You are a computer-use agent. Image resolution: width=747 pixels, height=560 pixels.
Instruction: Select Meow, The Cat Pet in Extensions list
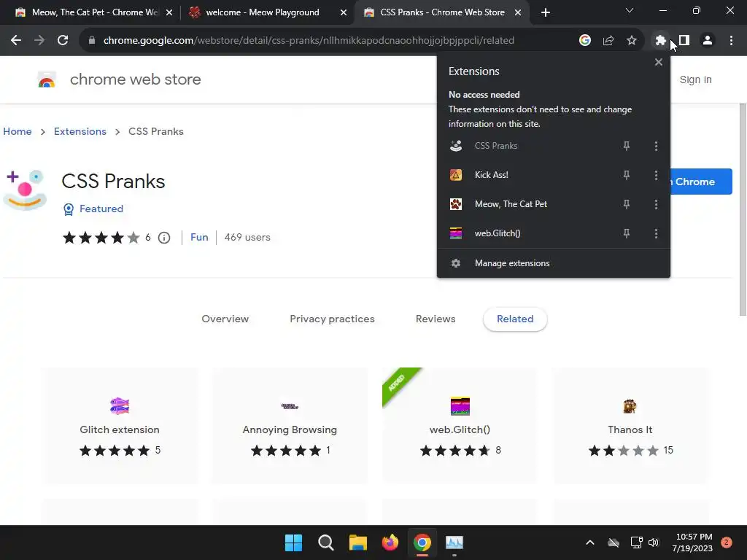tap(511, 204)
